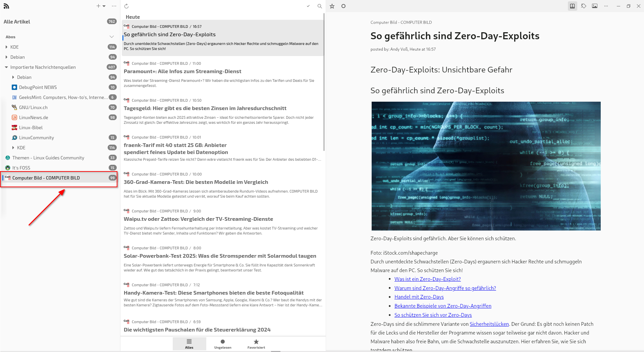This screenshot has height=352, width=644.
Task: Follow the Sicherheitslücken link in the text
Action: tap(489, 324)
